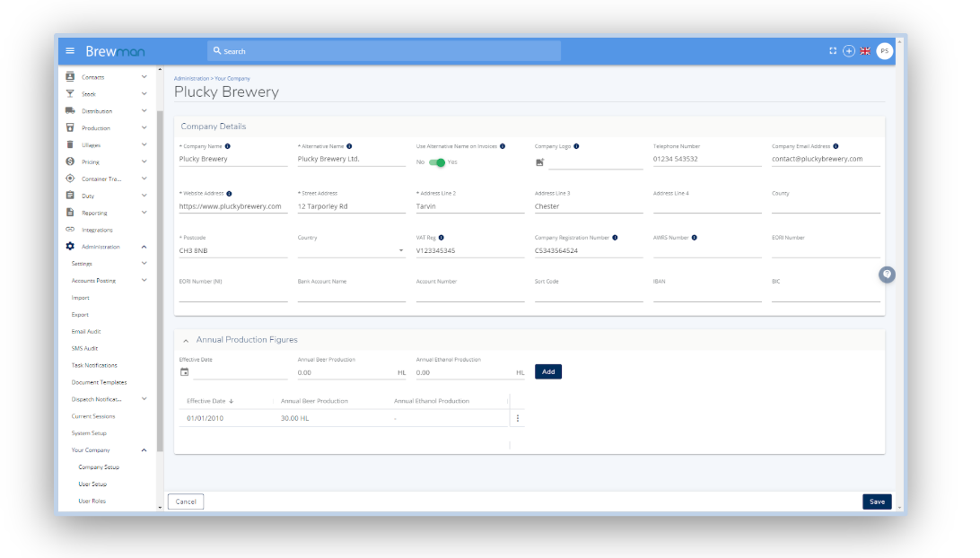Image resolution: width=980 pixels, height=558 pixels.
Task: Click the info icon beside Website Address
Action: tap(230, 194)
